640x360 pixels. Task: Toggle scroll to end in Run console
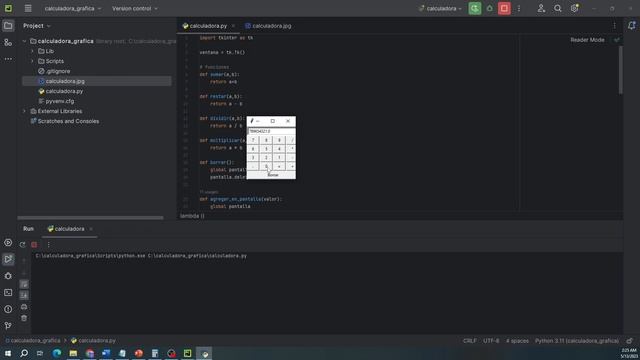tap(24, 295)
